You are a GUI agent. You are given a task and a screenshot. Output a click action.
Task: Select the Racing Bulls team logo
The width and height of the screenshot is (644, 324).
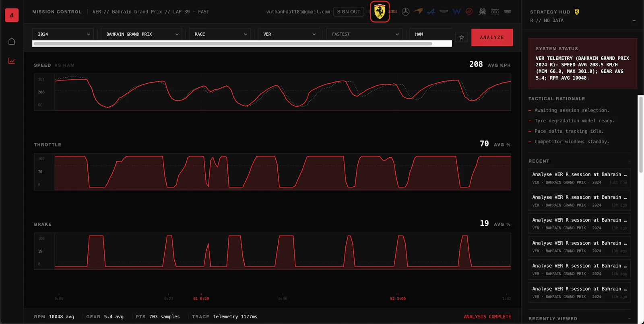tap(482, 12)
